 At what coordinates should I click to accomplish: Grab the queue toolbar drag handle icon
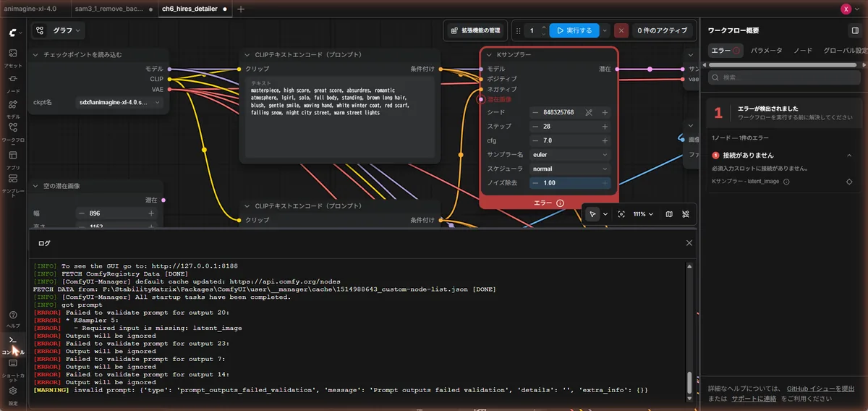(x=518, y=30)
